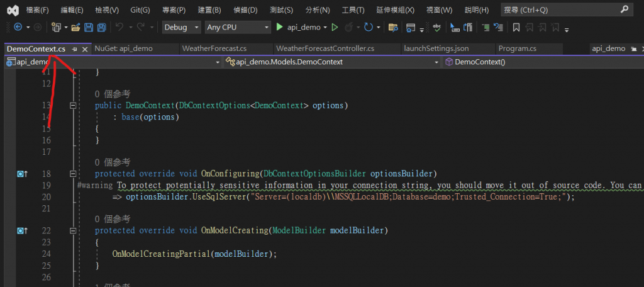The image size is (644, 287).
Task: Open the New Project dropdown arrow
Action: tap(65, 28)
